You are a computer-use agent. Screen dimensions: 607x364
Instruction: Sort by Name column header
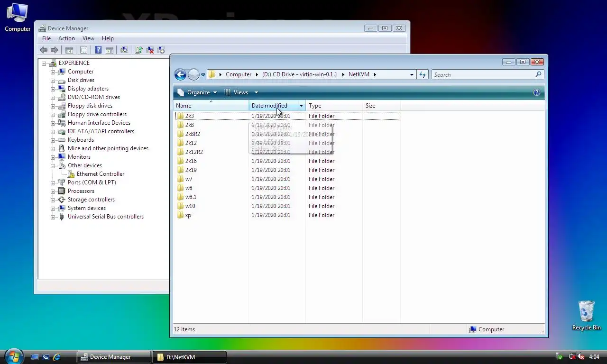coord(211,106)
